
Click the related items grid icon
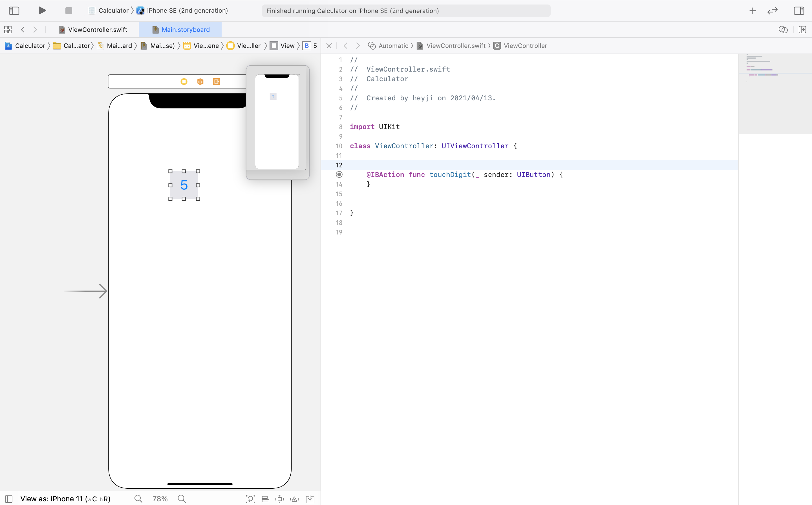point(8,29)
